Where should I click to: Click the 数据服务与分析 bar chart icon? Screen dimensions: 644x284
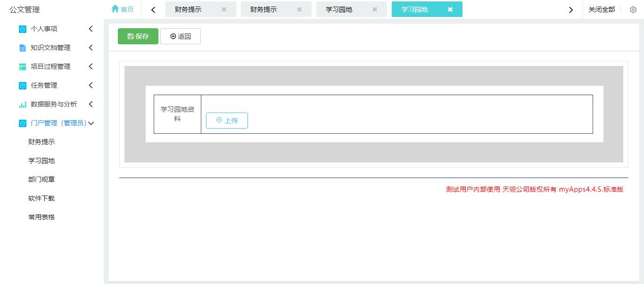(x=23, y=105)
